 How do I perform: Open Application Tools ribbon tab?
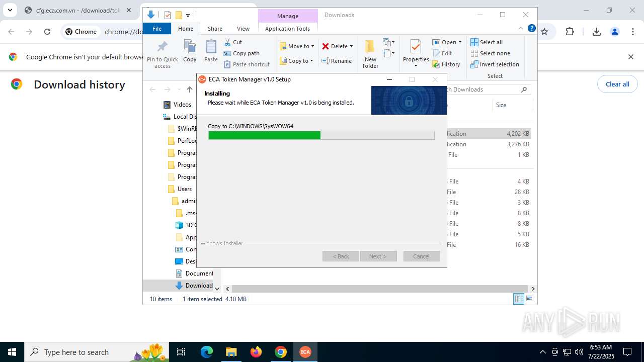click(x=287, y=29)
